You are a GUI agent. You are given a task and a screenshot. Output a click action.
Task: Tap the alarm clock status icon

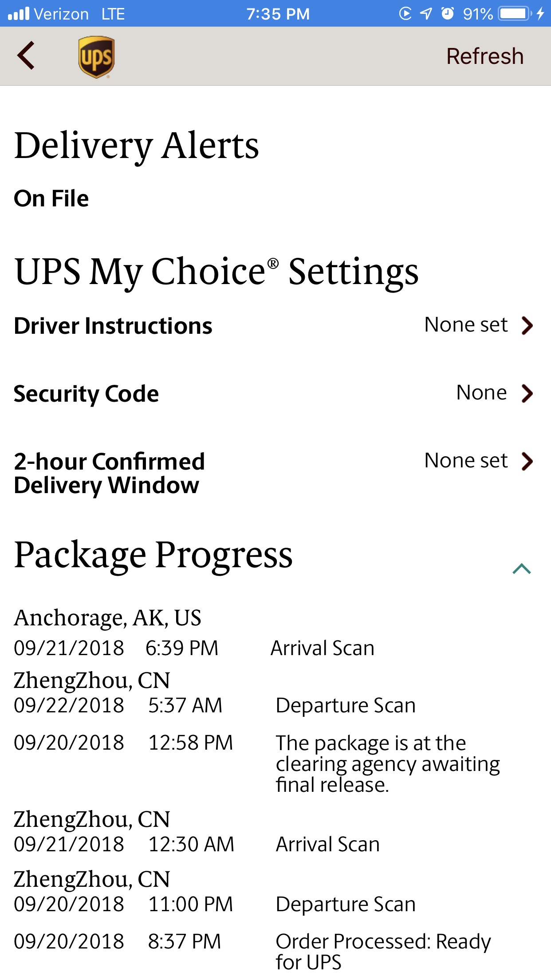click(448, 14)
